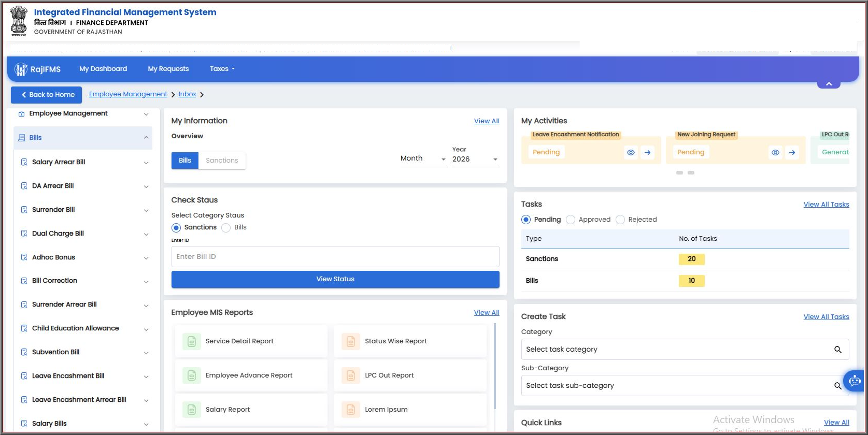Click the search icon in Select task category
Image resolution: width=868 pixels, height=435 pixels.
pyautogui.click(x=837, y=350)
